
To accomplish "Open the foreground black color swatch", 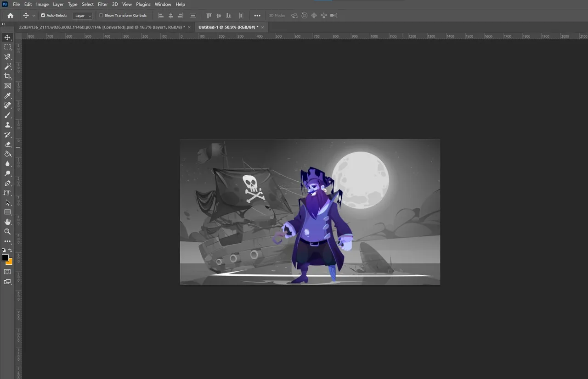I will 5,257.
